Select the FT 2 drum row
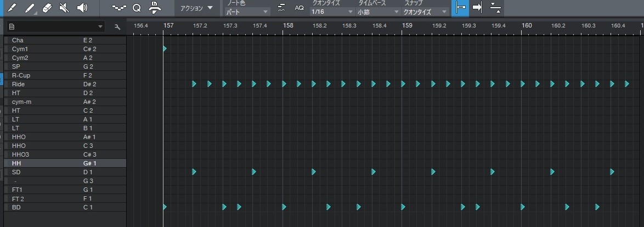 pyautogui.click(x=65, y=198)
